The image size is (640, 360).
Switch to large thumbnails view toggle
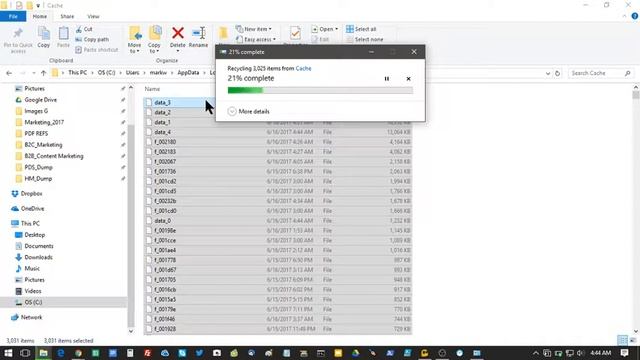click(633, 340)
